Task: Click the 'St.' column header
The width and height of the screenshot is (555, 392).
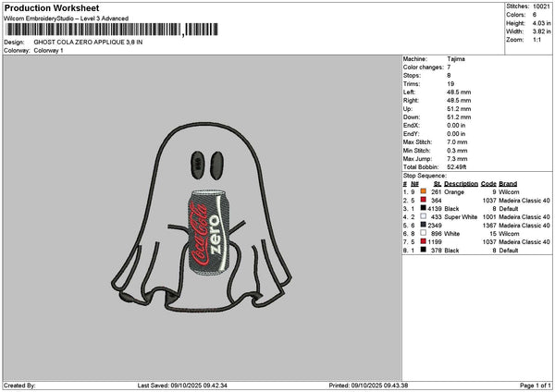Action: click(438, 184)
